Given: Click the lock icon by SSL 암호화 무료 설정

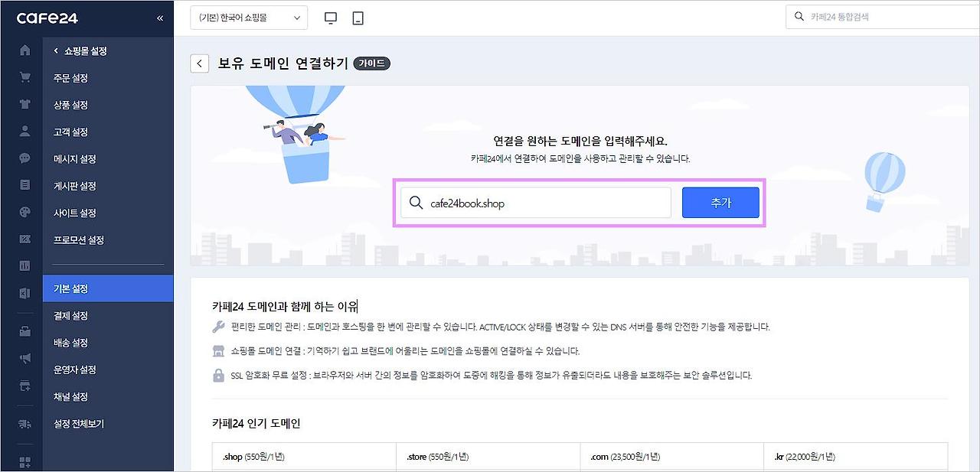Looking at the screenshot, I should point(218,376).
